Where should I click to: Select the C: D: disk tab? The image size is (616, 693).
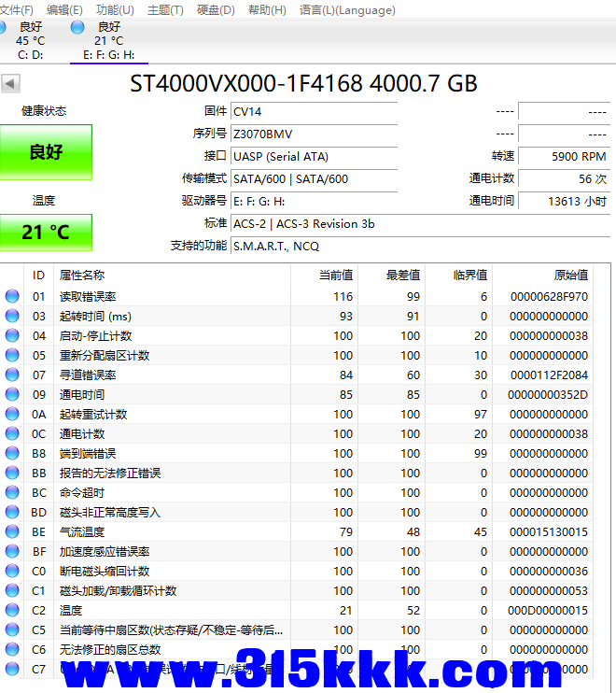tap(31, 41)
